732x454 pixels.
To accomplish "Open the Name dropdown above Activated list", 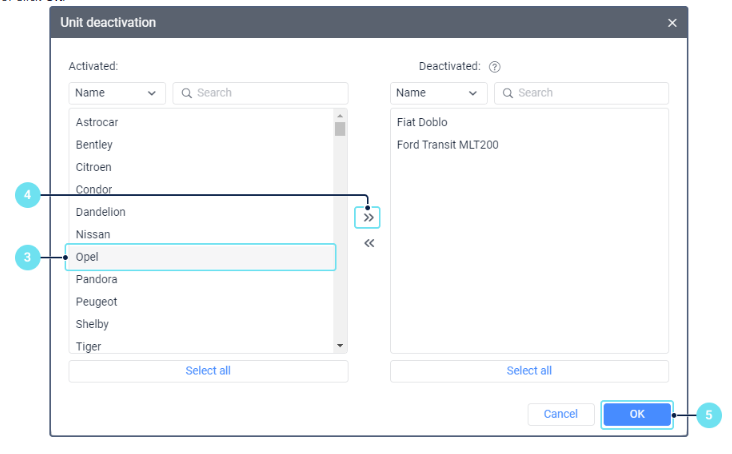I will [x=117, y=93].
